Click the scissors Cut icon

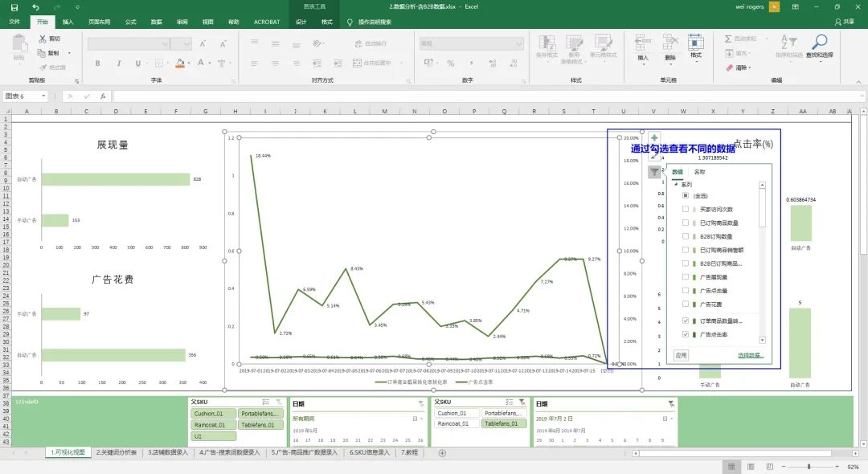tap(43, 39)
